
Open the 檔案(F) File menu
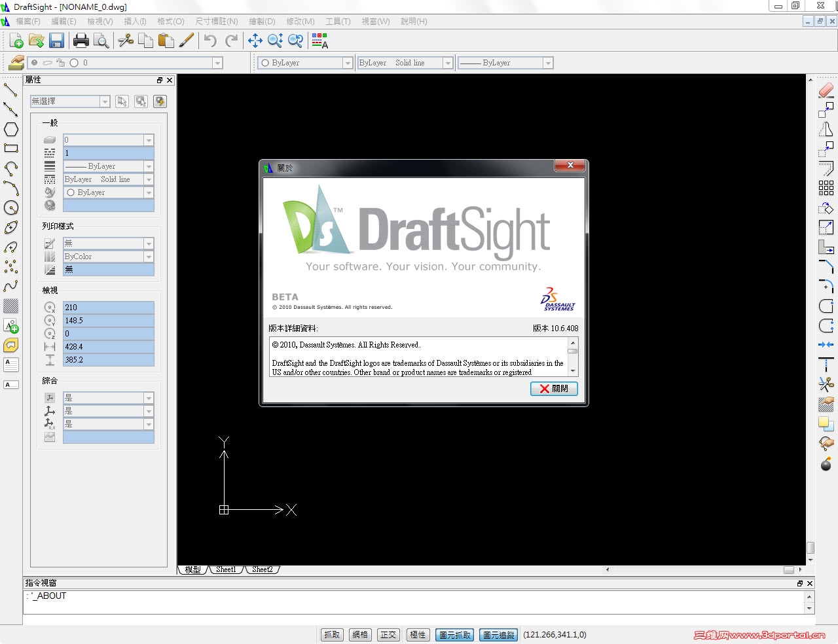coord(28,22)
